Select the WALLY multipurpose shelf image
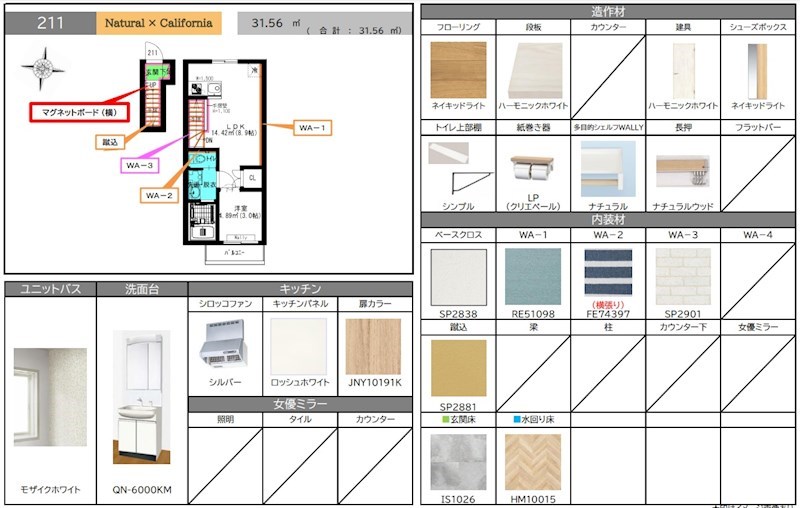 [608, 167]
